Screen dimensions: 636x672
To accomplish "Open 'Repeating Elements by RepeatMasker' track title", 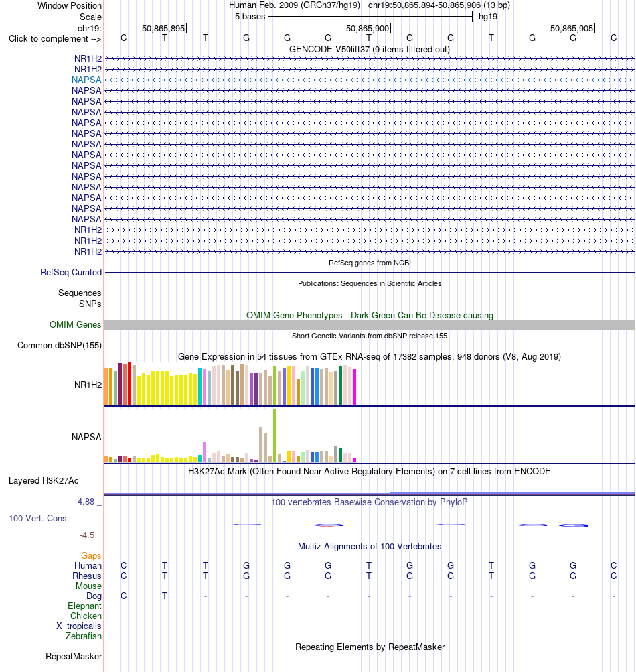I will pyautogui.click(x=370, y=647).
